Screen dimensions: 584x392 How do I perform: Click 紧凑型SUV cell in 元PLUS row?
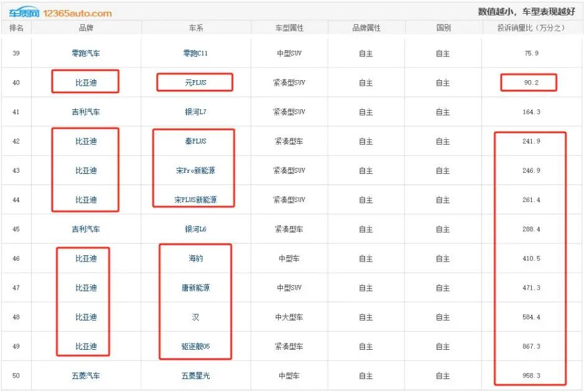(x=289, y=83)
